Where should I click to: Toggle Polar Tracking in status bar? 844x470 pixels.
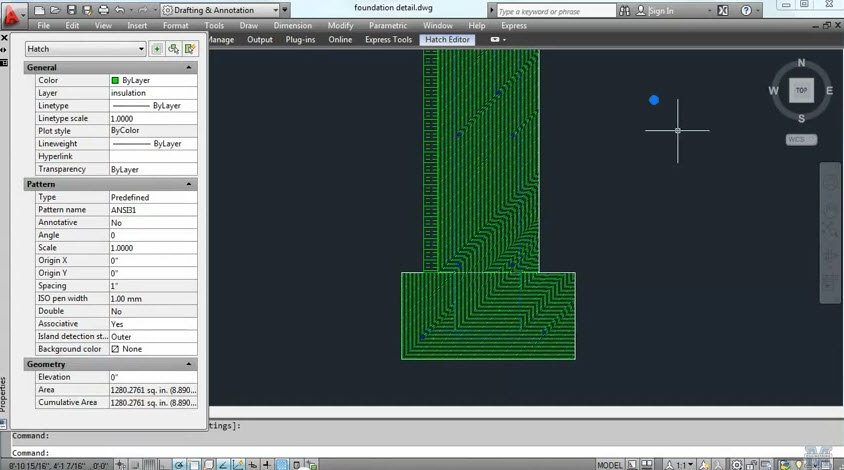click(179, 464)
